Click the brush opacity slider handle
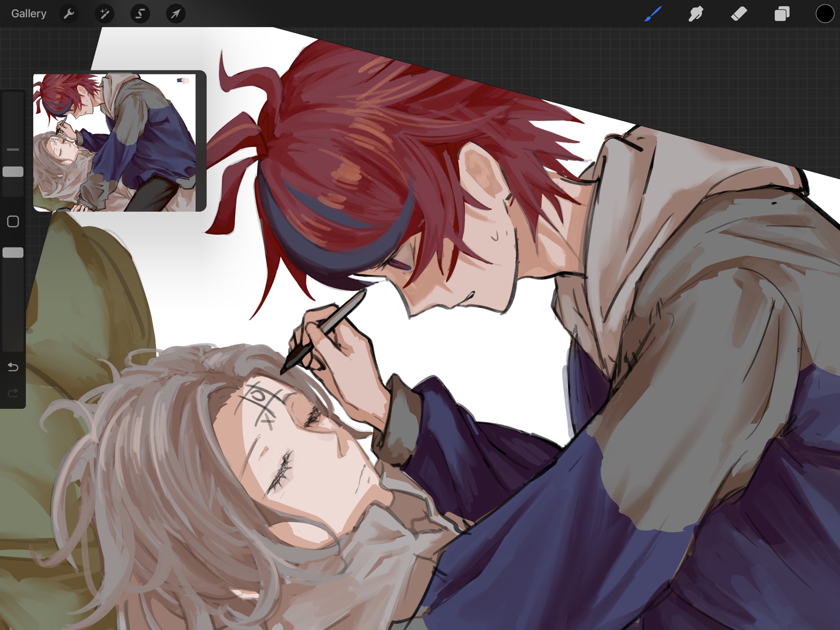The width and height of the screenshot is (840, 630). click(x=13, y=252)
